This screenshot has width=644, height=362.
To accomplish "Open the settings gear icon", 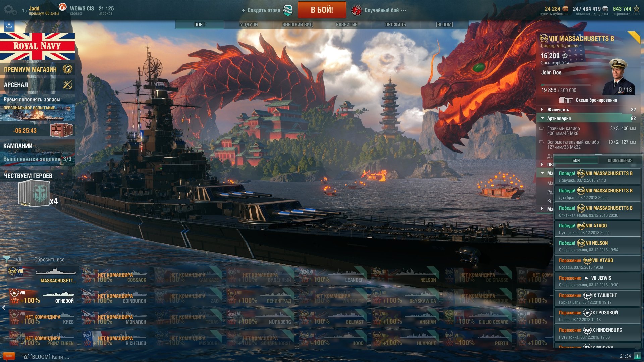I will (10, 10).
